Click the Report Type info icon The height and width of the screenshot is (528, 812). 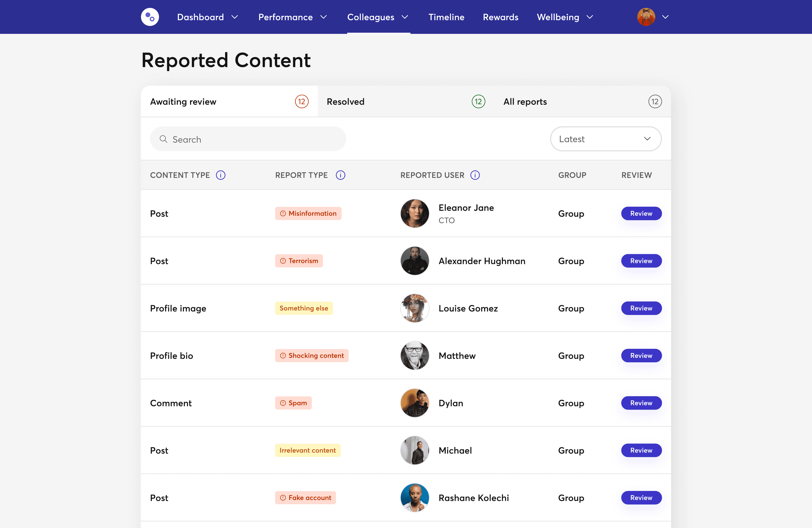[x=340, y=175]
